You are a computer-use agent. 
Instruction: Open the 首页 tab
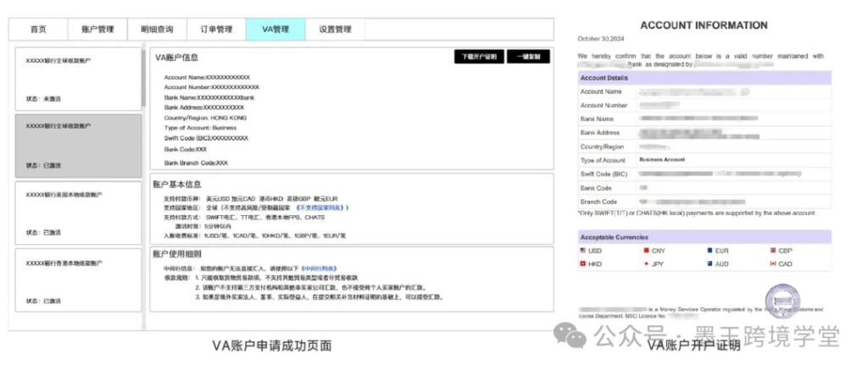pyautogui.click(x=38, y=30)
